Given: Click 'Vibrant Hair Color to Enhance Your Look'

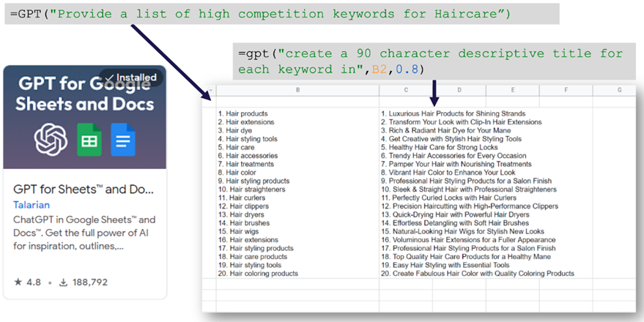Looking at the screenshot, I should pyautogui.click(x=452, y=173).
